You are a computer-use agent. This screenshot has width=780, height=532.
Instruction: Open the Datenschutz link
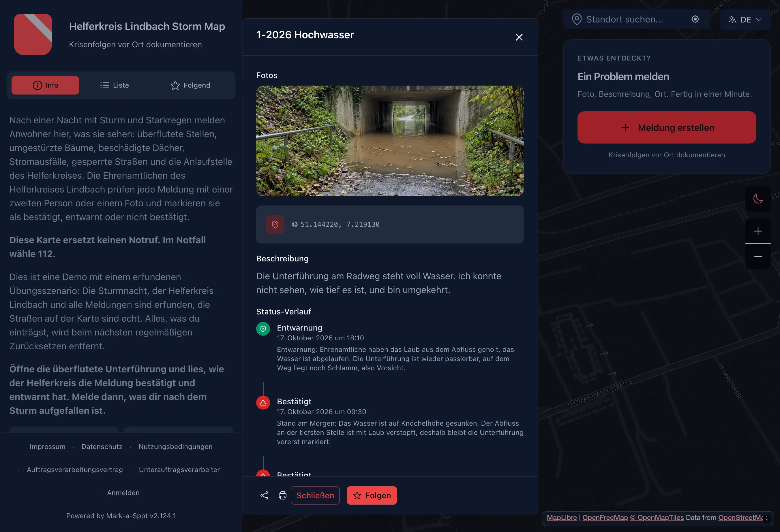coord(102,446)
